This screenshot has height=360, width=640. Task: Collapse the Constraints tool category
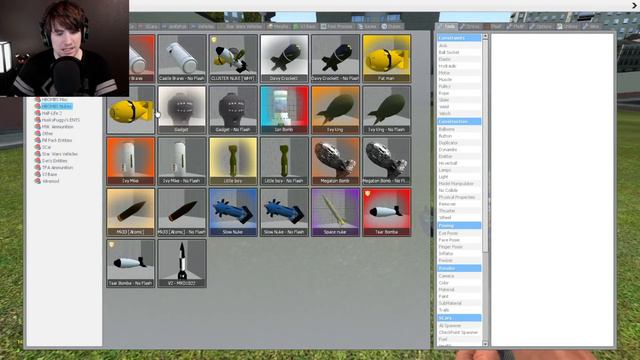pyautogui.click(x=459, y=38)
